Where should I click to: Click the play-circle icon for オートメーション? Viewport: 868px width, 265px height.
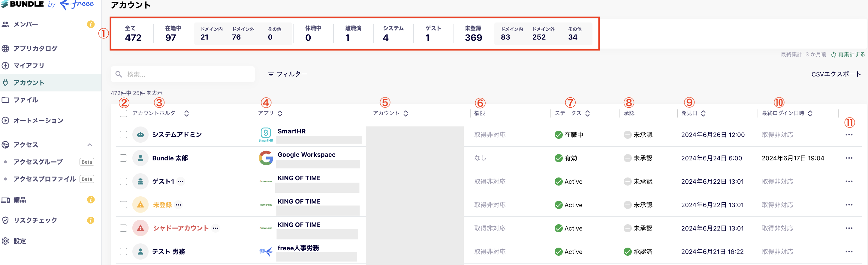point(5,121)
